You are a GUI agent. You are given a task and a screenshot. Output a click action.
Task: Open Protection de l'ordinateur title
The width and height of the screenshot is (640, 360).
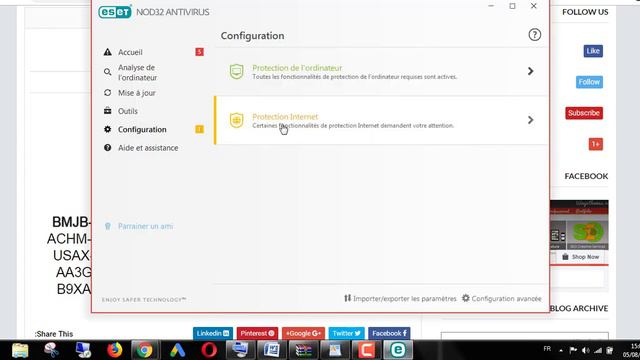click(x=297, y=68)
